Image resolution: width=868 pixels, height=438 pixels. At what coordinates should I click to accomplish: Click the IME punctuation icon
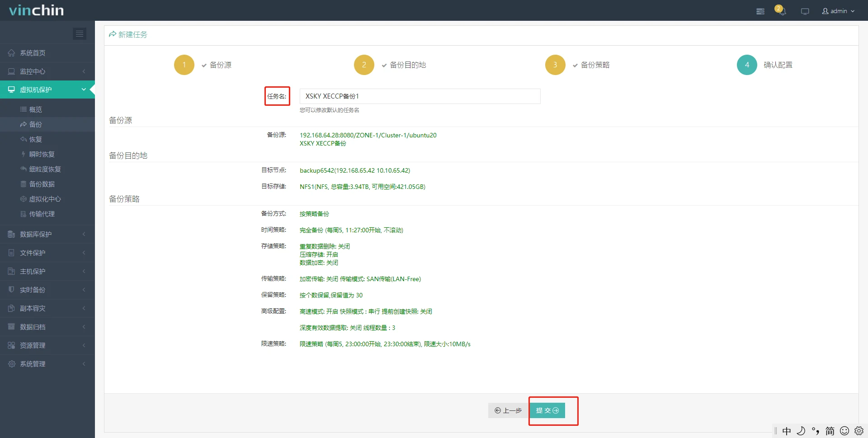(816, 431)
